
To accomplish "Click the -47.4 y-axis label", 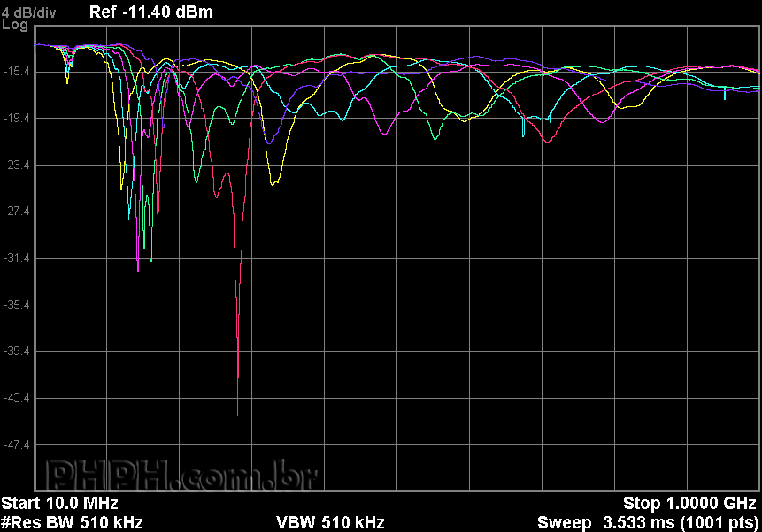I will (19, 444).
